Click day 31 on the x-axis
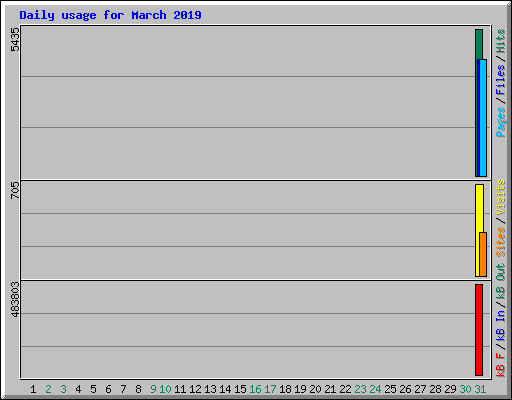The height and width of the screenshot is (400, 512). point(480,389)
